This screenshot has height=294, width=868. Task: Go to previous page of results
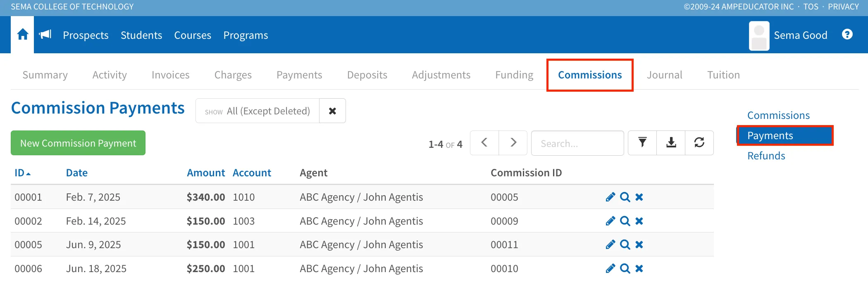(x=484, y=143)
